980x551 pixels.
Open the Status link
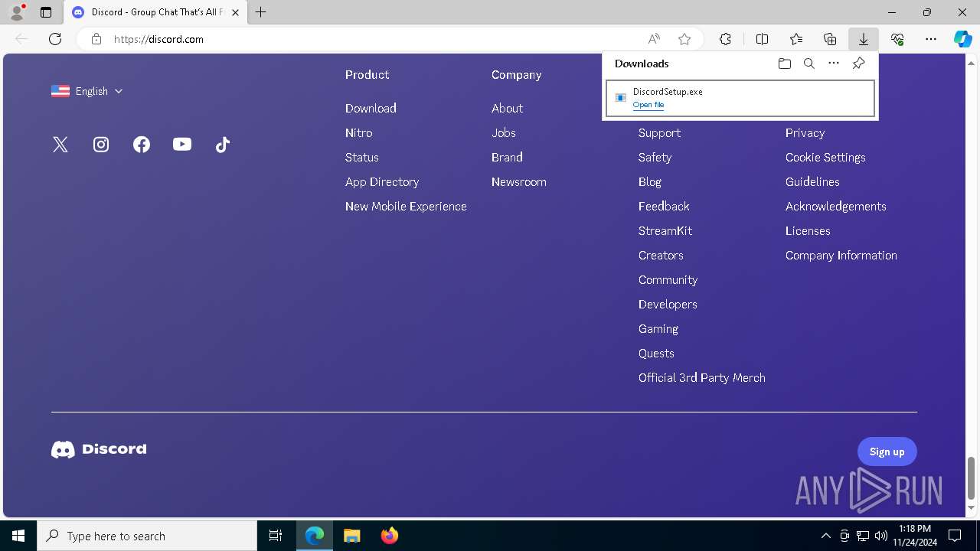[361, 157]
